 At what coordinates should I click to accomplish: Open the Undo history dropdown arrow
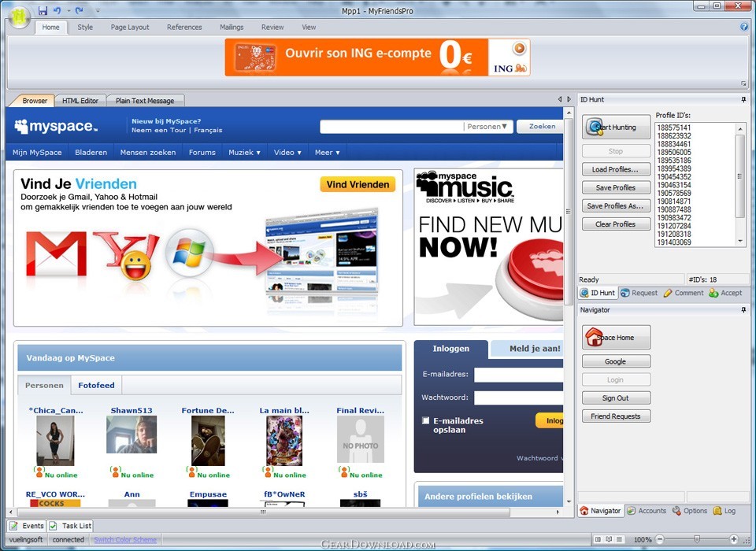(x=69, y=10)
